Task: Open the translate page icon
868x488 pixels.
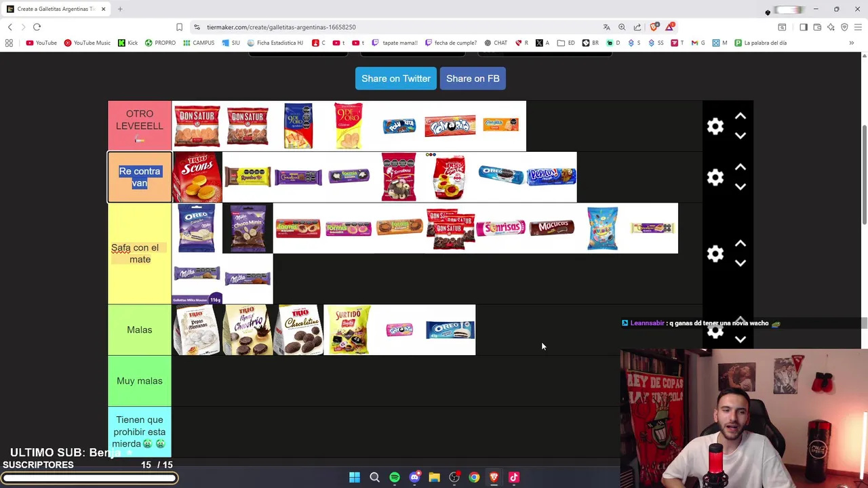Action: point(606,27)
